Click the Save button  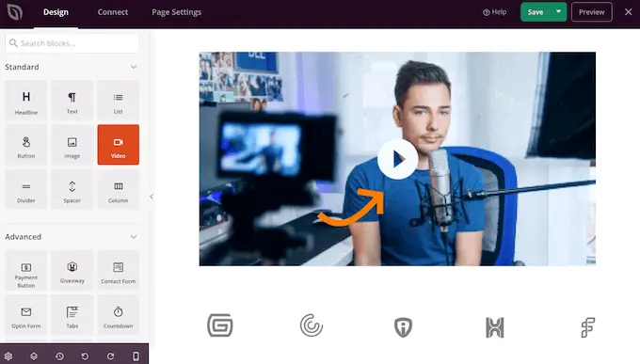[x=536, y=12]
